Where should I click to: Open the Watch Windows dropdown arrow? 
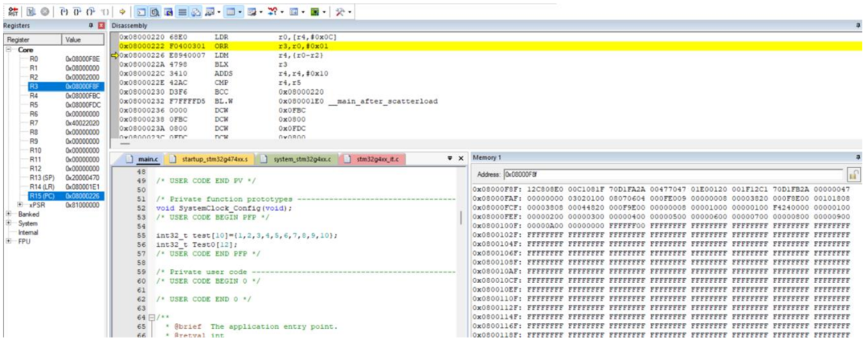(x=219, y=11)
